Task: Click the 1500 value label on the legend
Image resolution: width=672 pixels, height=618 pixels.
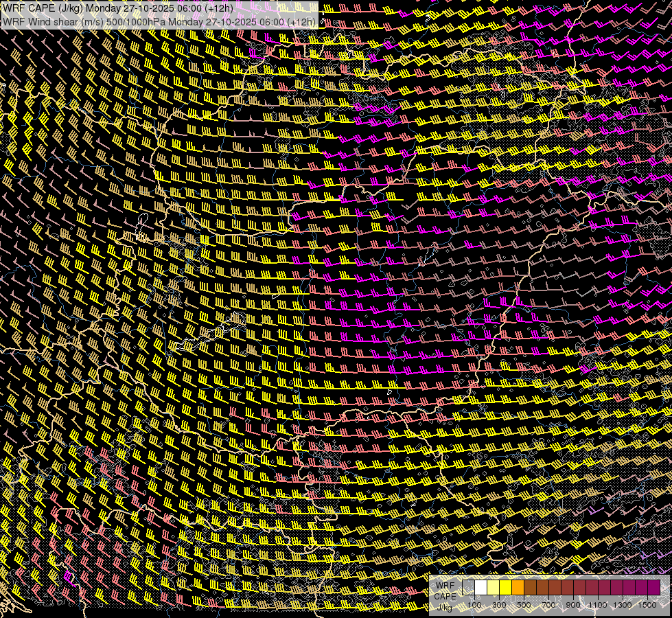Action: [647, 605]
